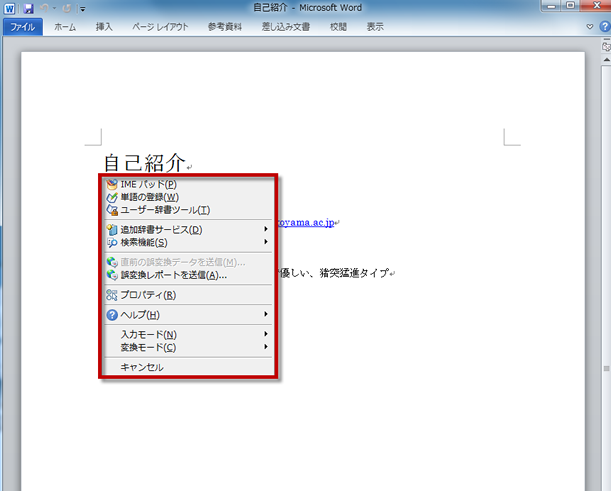Click the word registration pencil icon
Image resolution: width=611 pixels, height=491 pixels.
coord(112,197)
